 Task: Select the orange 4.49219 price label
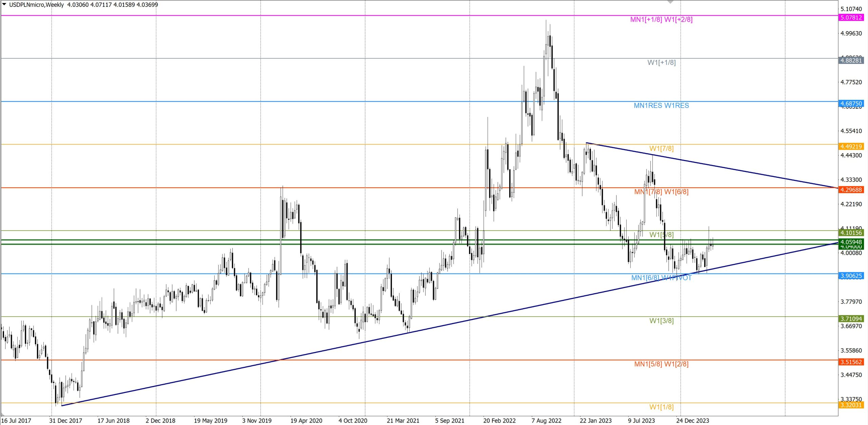(851, 147)
